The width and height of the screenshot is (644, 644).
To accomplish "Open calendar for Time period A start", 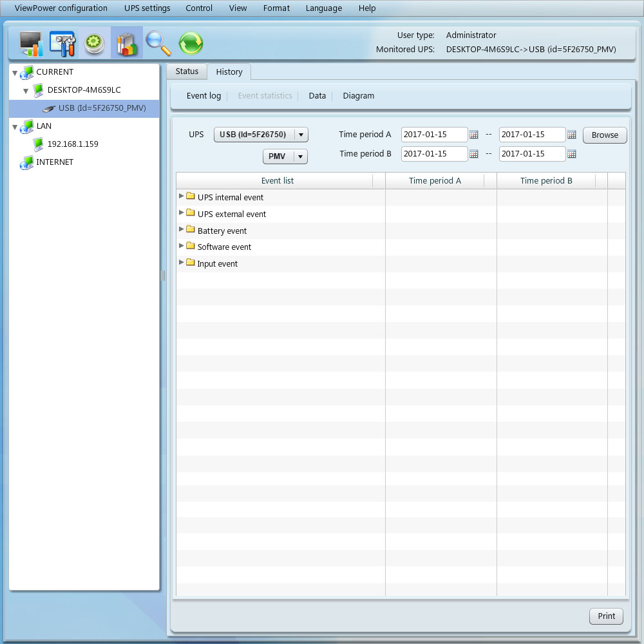I will (x=473, y=135).
